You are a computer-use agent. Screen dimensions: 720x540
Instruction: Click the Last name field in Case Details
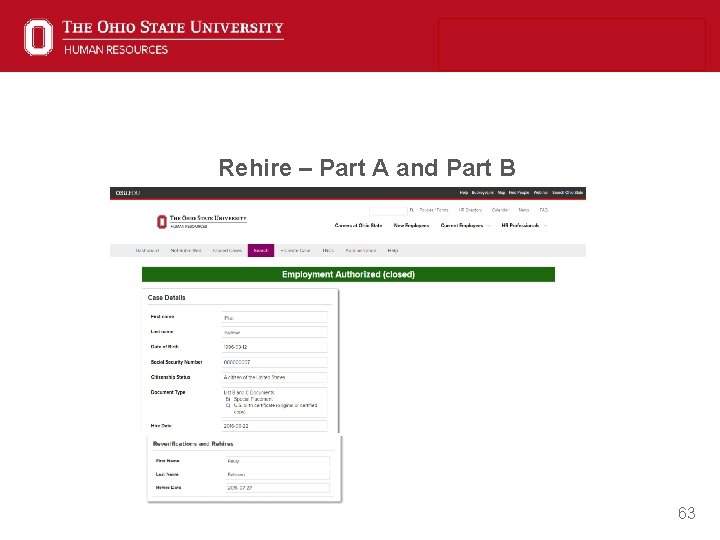(x=275, y=332)
